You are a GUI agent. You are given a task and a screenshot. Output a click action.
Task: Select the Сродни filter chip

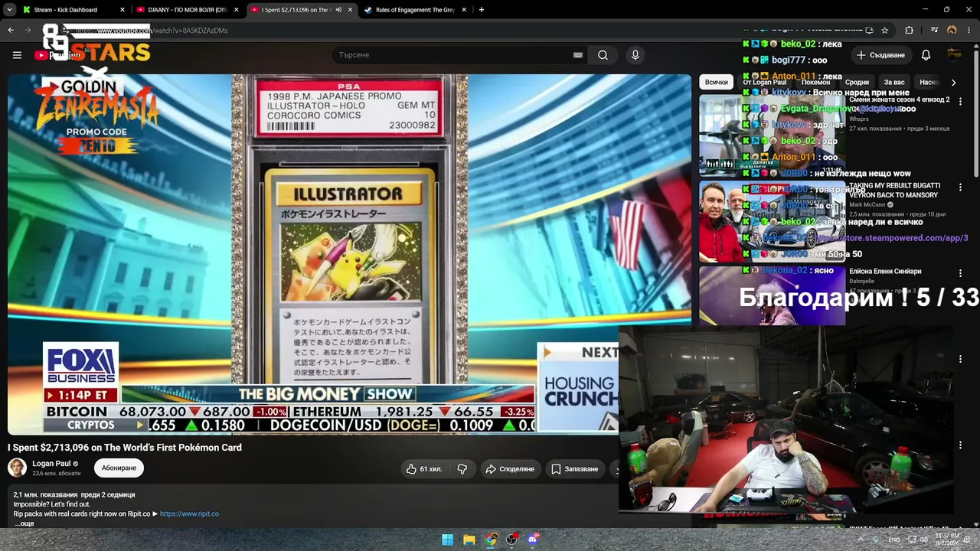(857, 82)
